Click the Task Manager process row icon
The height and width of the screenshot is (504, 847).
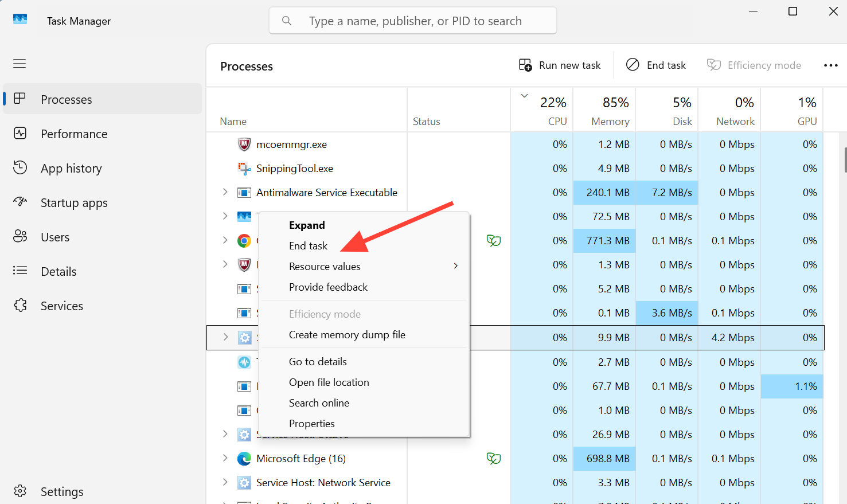tap(244, 217)
